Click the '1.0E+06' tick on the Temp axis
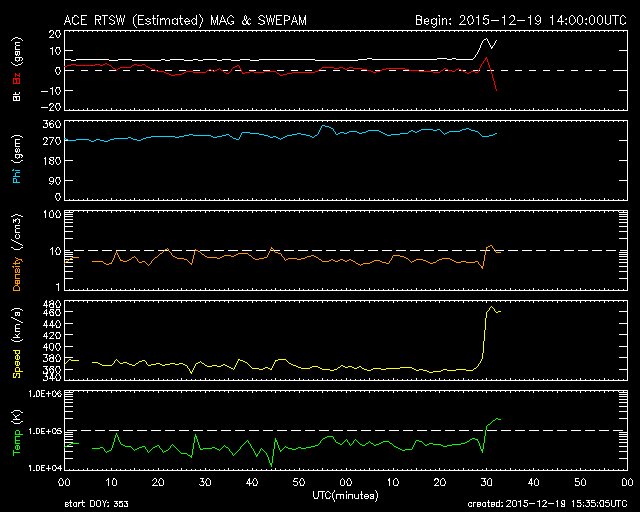Screen dimensions: 640x512 [45, 394]
